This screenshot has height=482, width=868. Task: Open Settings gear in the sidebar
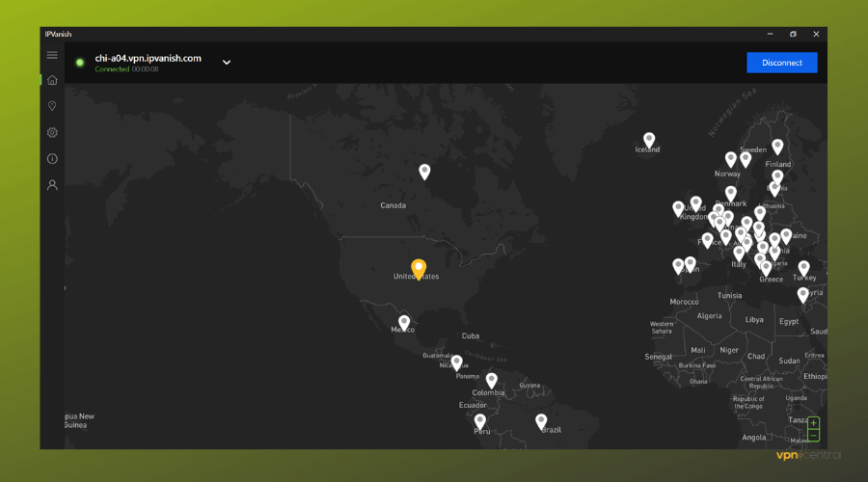(52, 132)
